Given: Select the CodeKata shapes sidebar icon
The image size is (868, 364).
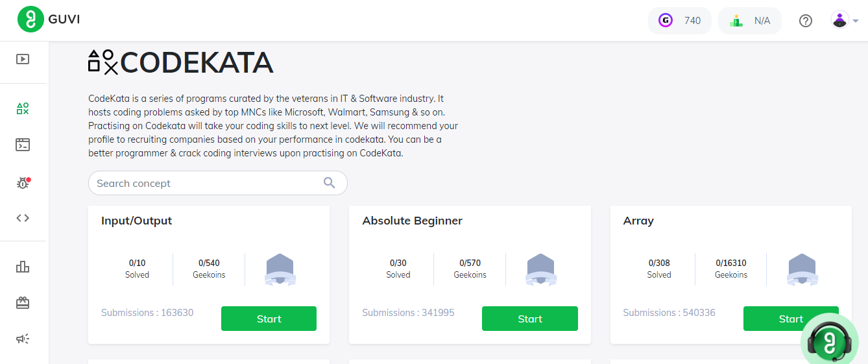Looking at the screenshot, I should [23, 108].
